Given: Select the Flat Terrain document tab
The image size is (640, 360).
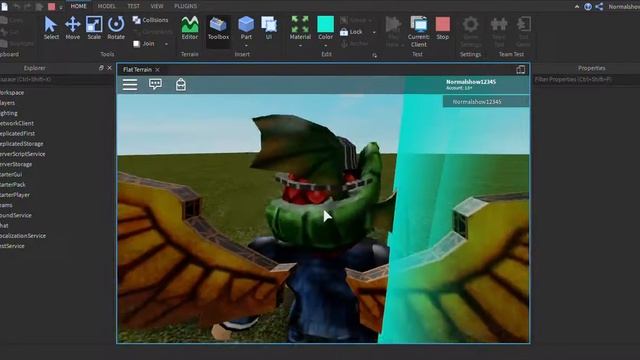Looking at the screenshot, I should coord(137,69).
